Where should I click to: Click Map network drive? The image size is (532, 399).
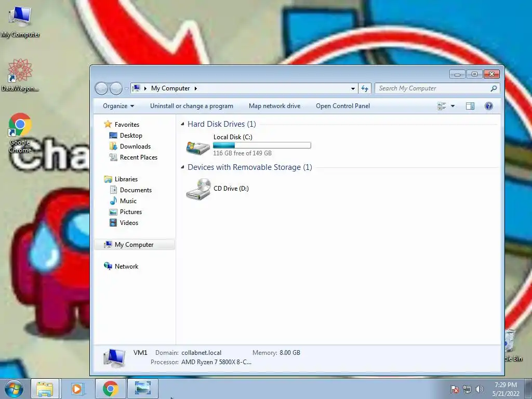274,106
